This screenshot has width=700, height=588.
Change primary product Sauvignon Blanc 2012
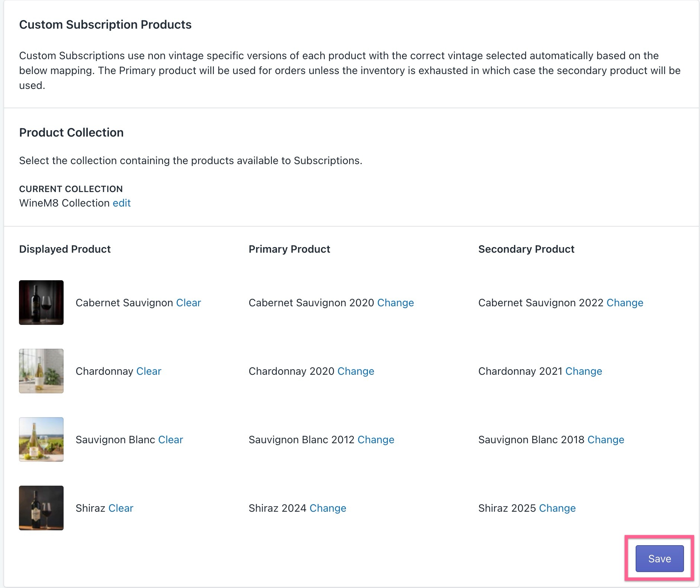pyautogui.click(x=376, y=440)
